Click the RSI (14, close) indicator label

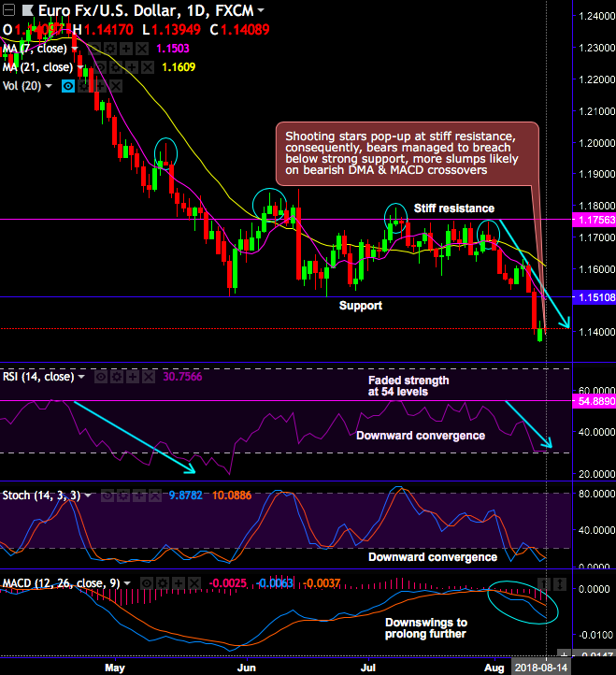38,377
